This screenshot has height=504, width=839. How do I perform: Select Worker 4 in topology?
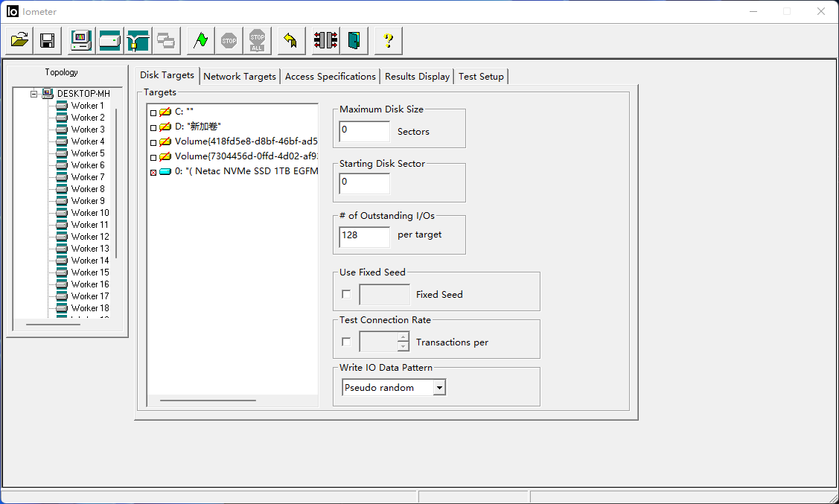[x=88, y=141]
